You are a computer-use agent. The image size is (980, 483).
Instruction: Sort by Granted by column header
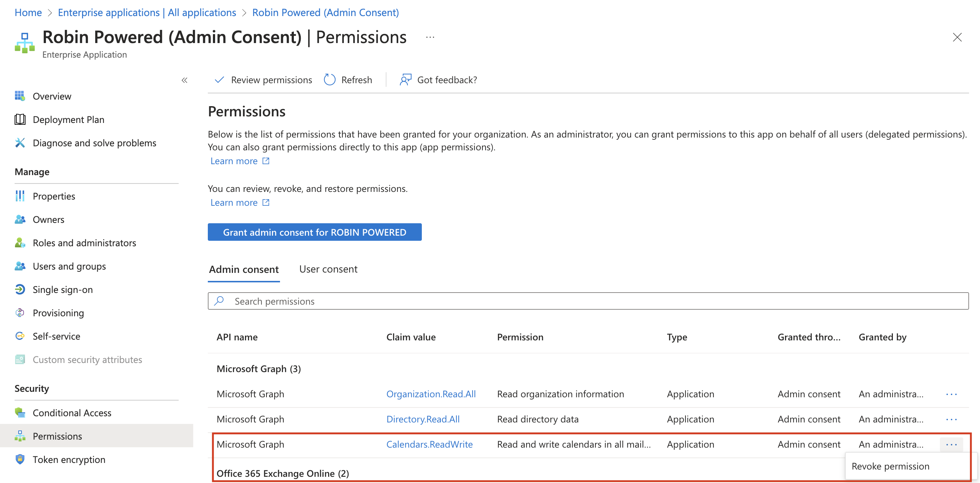click(x=882, y=337)
